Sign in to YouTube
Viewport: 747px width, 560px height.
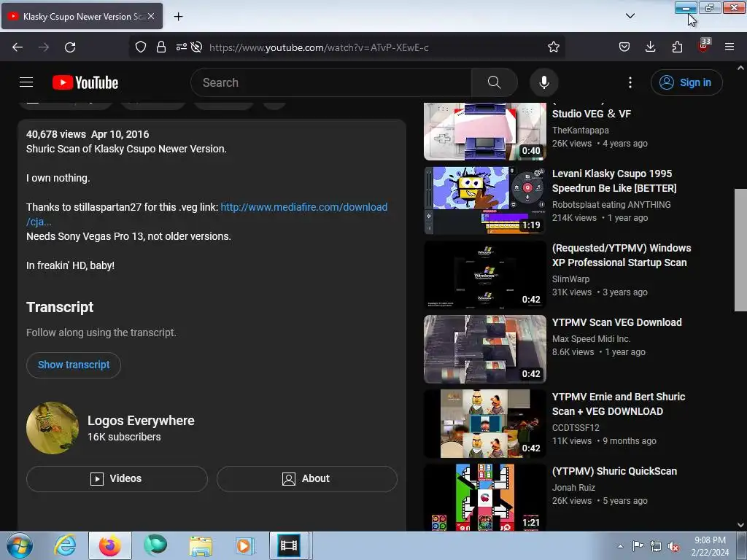coord(686,82)
